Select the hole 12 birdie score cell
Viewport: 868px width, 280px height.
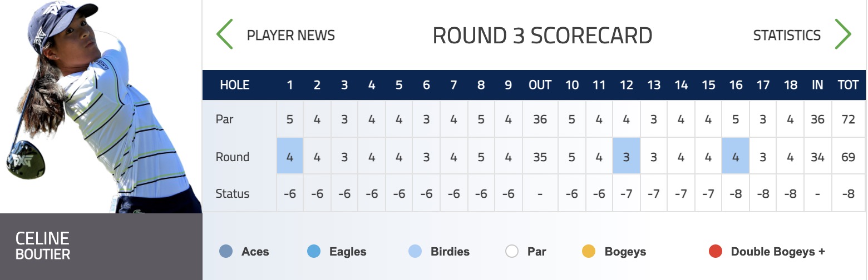(x=627, y=156)
